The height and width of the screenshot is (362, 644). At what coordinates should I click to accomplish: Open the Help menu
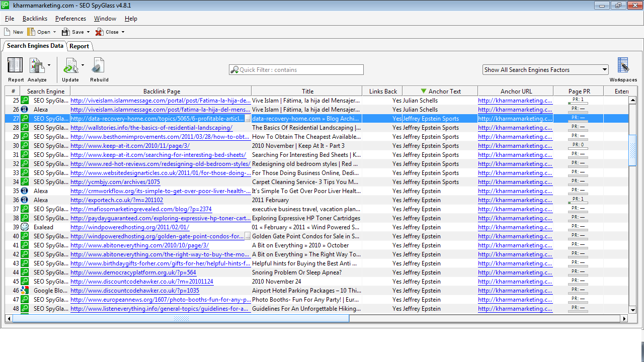tap(131, 19)
